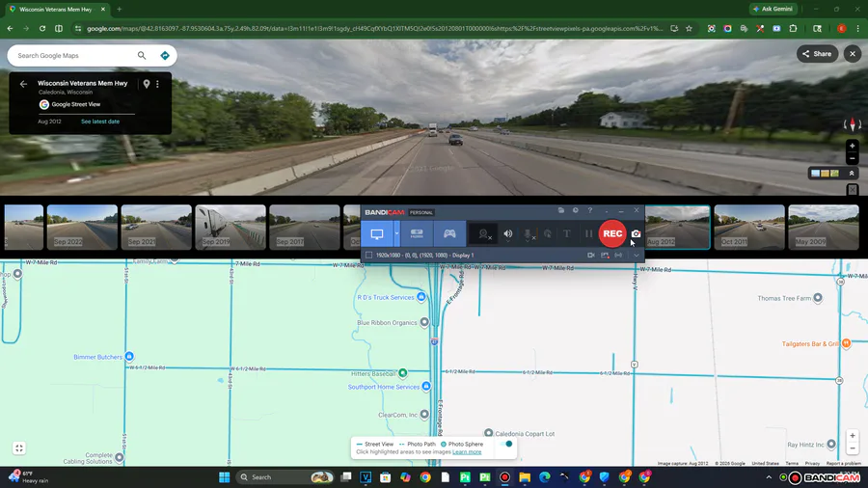Toggle Bandicam mouse click effect

(x=548, y=234)
